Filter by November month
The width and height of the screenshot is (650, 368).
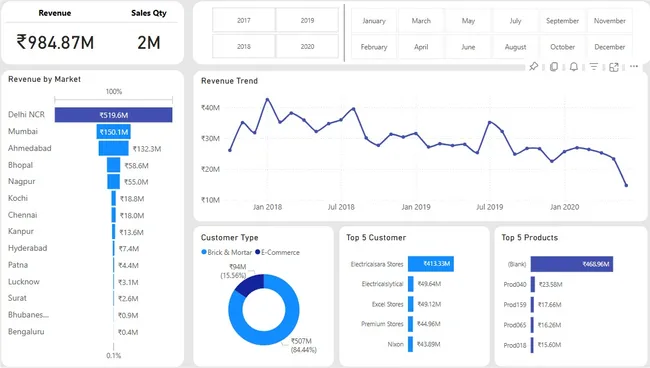click(610, 21)
